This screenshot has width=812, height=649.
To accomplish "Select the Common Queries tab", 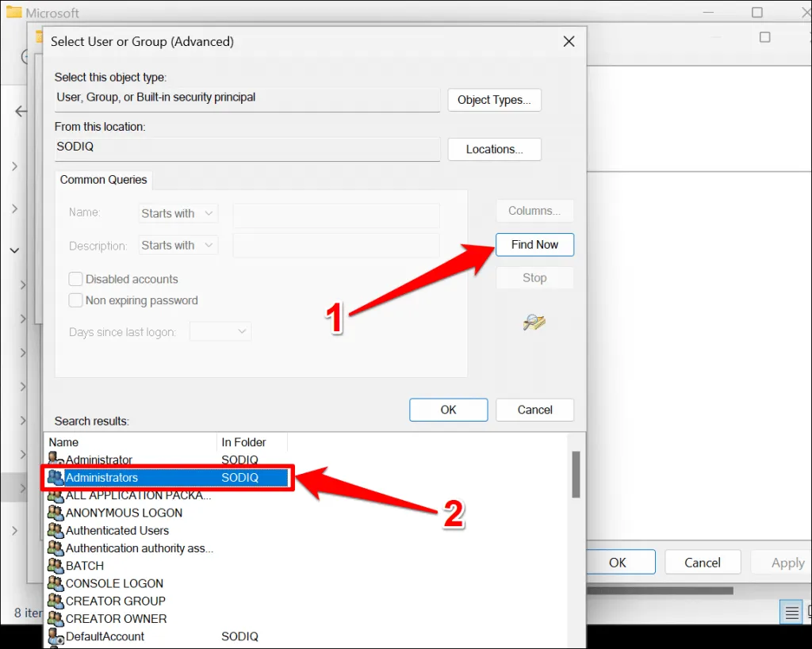I will pyautogui.click(x=104, y=180).
